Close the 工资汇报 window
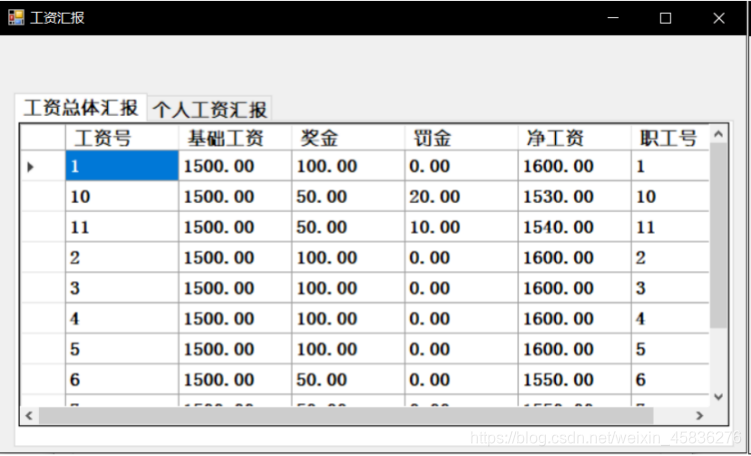751x456 pixels. tap(718, 18)
